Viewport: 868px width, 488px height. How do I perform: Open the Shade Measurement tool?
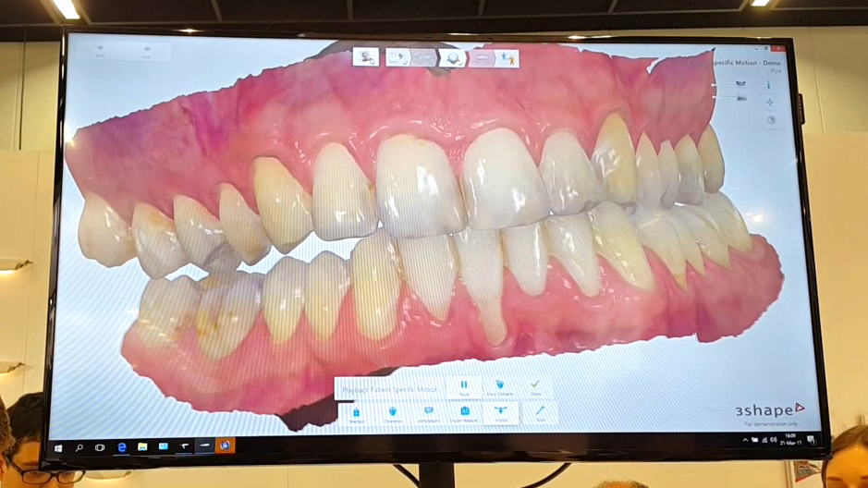point(464,414)
